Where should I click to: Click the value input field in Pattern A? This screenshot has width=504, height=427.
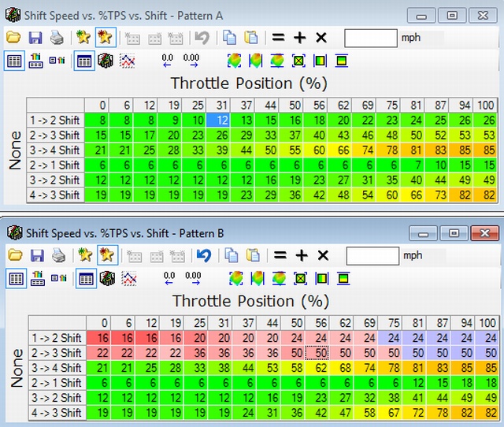pyautogui.click(x=370, y=37)
